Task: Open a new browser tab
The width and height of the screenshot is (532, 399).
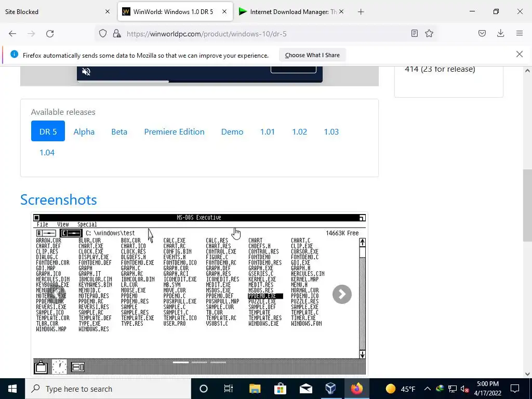Action: tap(361, 12)
